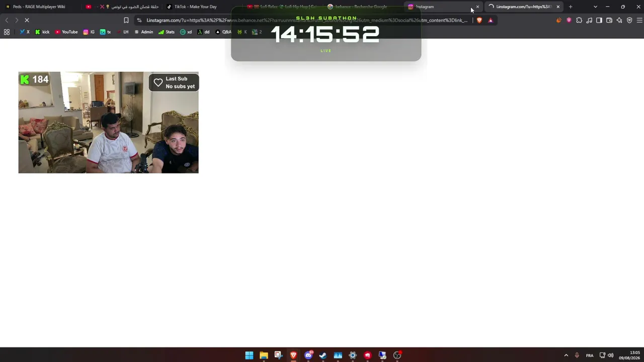This screenshot has width=644, height=362.
Task: Open the Stats bookmark
Action: coord(167,32)
